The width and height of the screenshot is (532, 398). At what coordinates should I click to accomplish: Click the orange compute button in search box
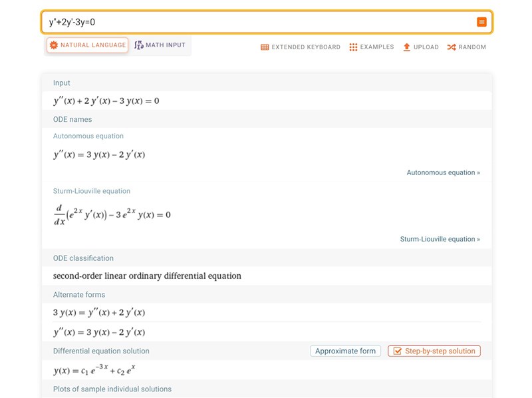coord(481,22)
